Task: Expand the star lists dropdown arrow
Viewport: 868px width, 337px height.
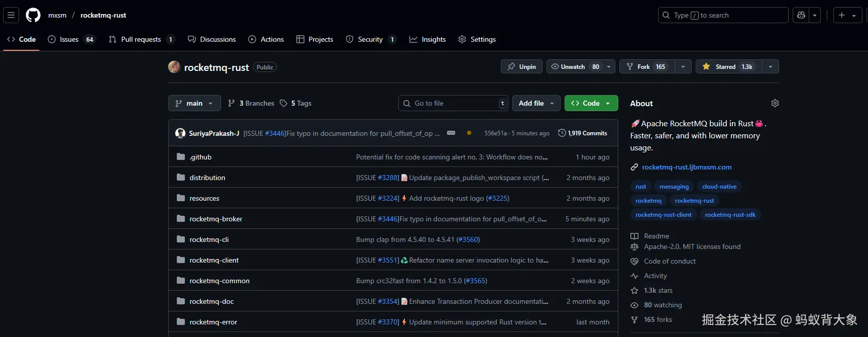Action: (x=771, y=66)
